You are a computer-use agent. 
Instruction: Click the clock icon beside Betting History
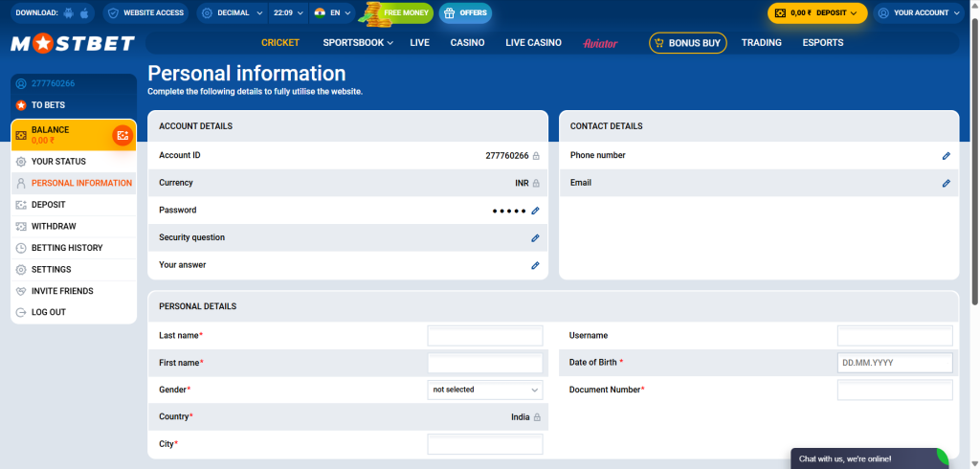pos(21,248)
